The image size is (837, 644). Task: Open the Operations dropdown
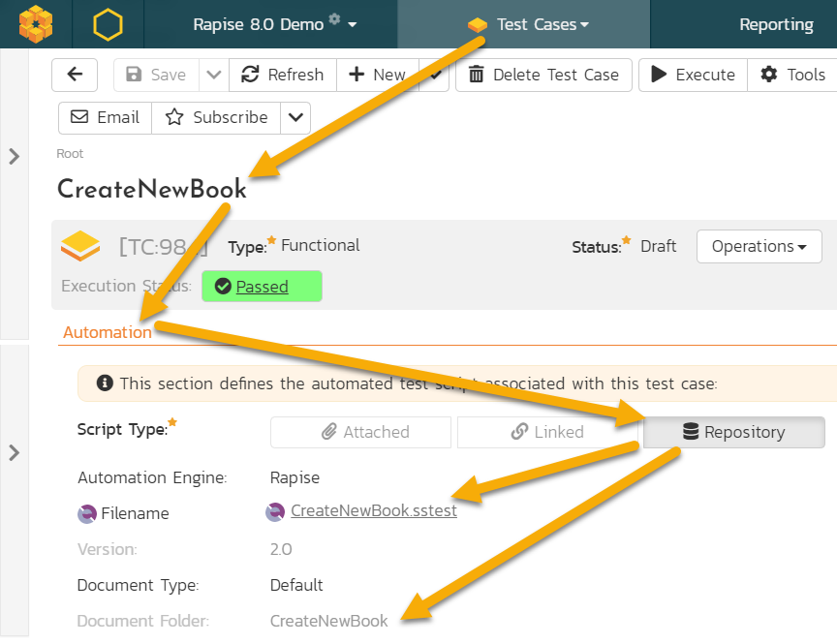759,247
